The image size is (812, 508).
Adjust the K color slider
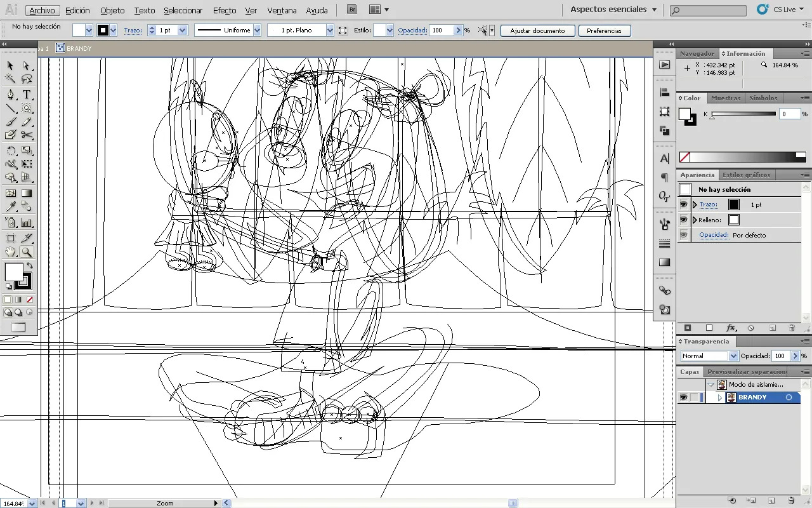(x=743, y=114)
